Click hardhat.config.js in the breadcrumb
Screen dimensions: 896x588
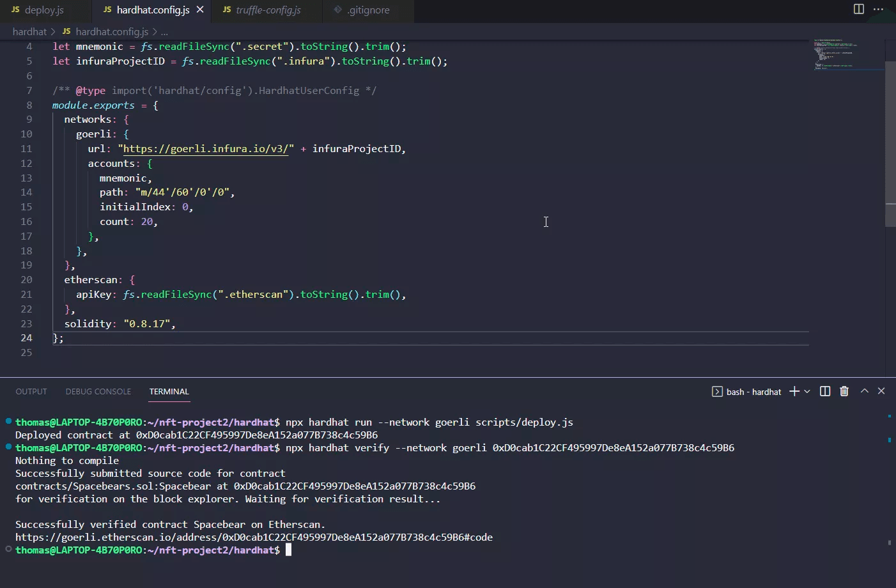pos(112,32)
